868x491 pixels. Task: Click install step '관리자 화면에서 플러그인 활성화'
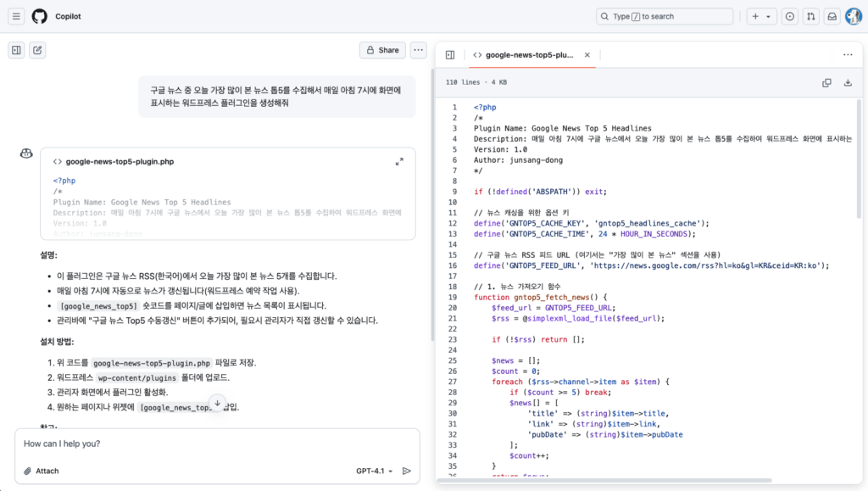coord(113,393)
